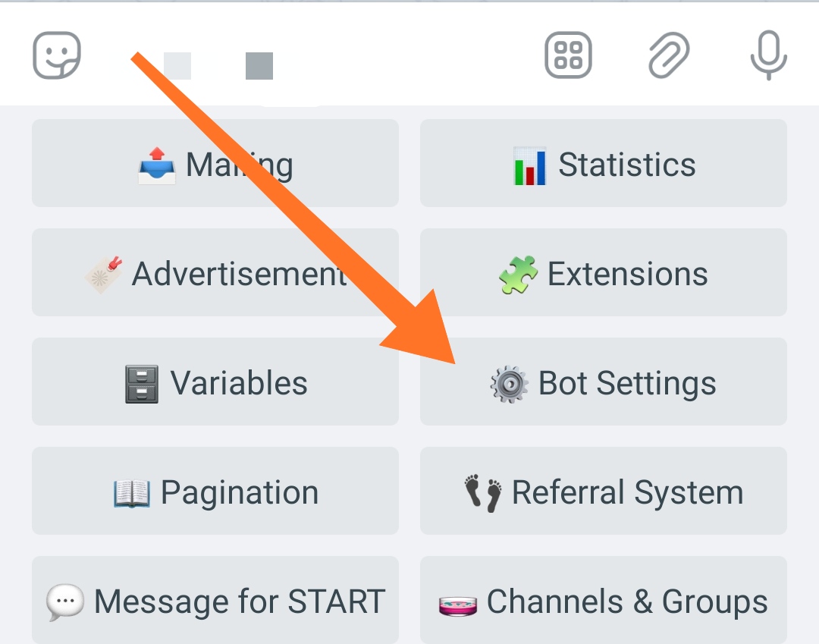Open the Mailing button
This screenshot has width=819, height=644.
215,163
